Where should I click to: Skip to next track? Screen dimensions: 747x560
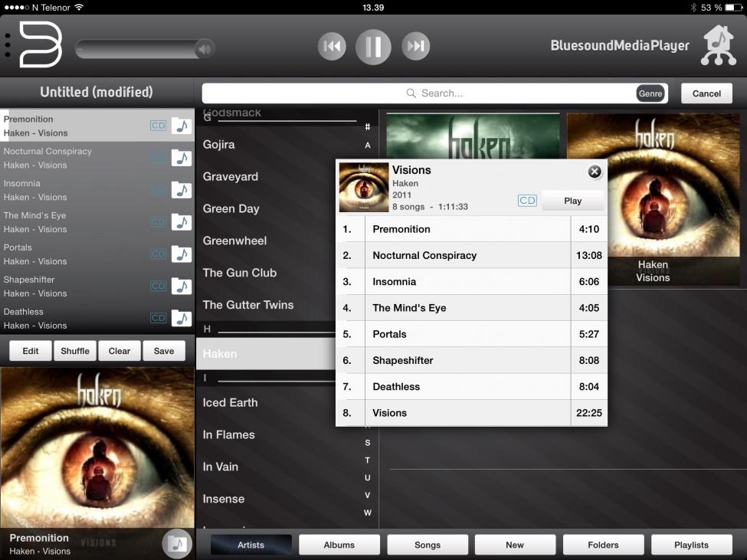point(415,46)
